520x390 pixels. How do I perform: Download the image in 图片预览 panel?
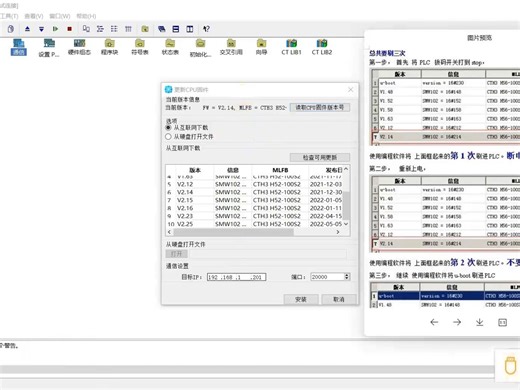(480, 322)
